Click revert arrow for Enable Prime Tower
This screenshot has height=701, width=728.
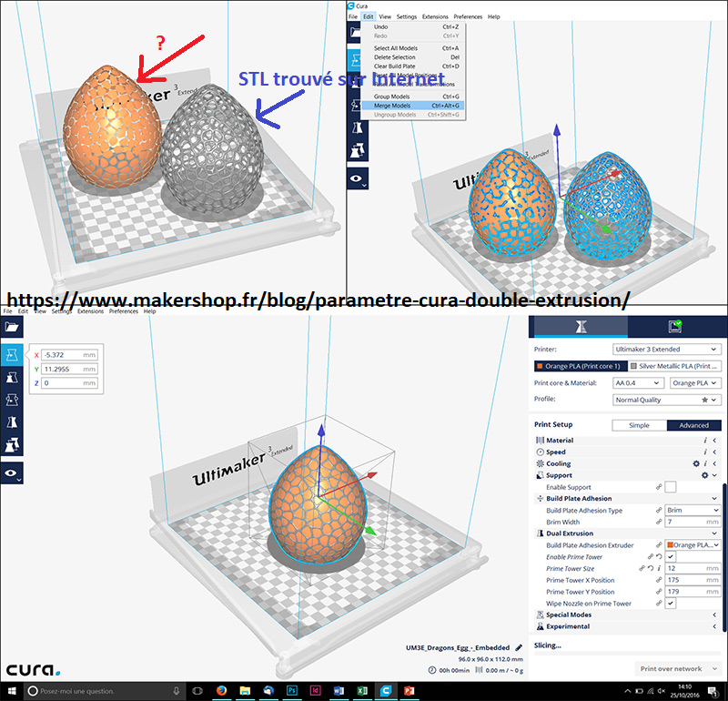[659, 556]
